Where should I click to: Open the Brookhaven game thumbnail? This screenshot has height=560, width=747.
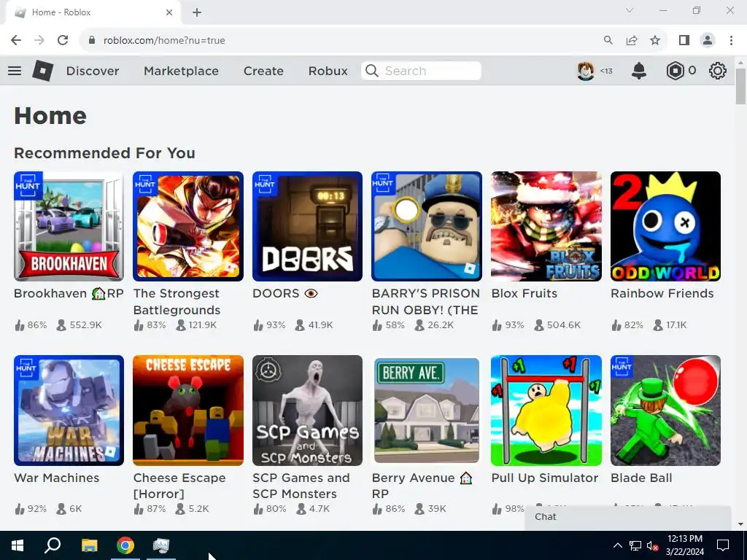tap(69, 226)
